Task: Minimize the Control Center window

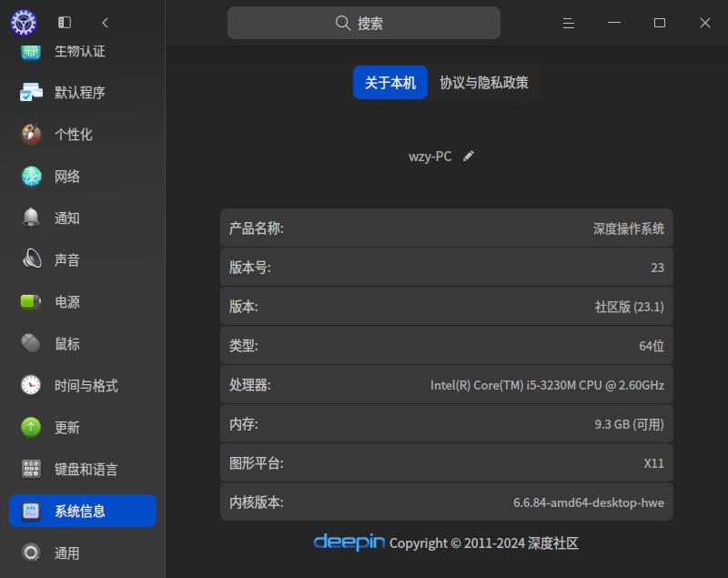Action: 613,22
